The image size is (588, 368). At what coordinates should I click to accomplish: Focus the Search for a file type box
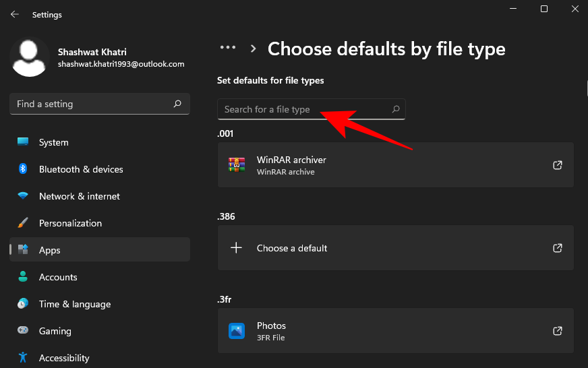tap(303, 109)
